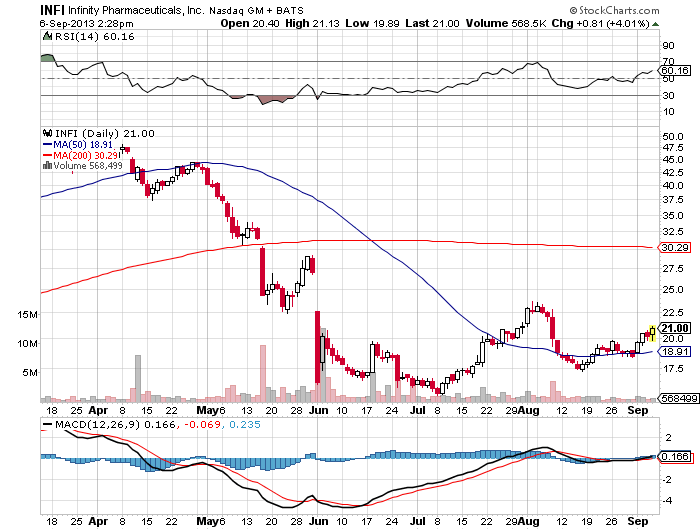
Task: Click the INFI (Daily) 21.00 legend
Action: pos(105,134)
